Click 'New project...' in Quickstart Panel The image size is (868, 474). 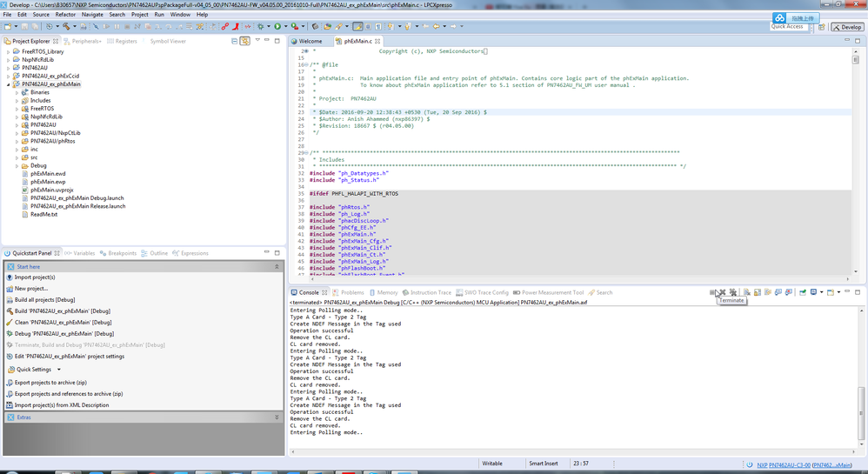click(31, 289)
